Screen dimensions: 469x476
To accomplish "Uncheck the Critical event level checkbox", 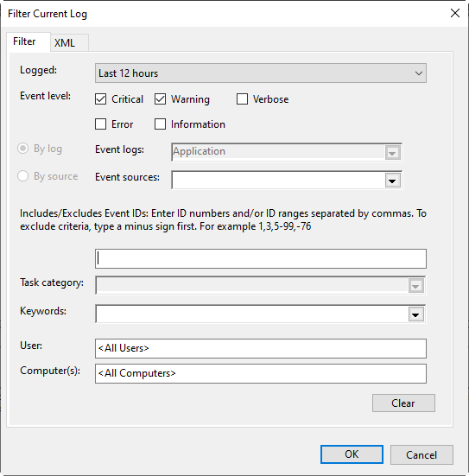I will click(100, 99).
